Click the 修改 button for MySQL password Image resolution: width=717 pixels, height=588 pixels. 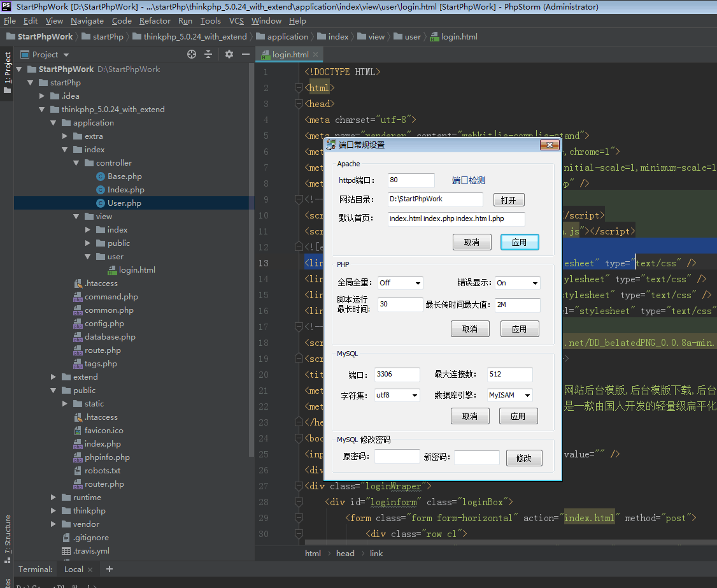523,458
